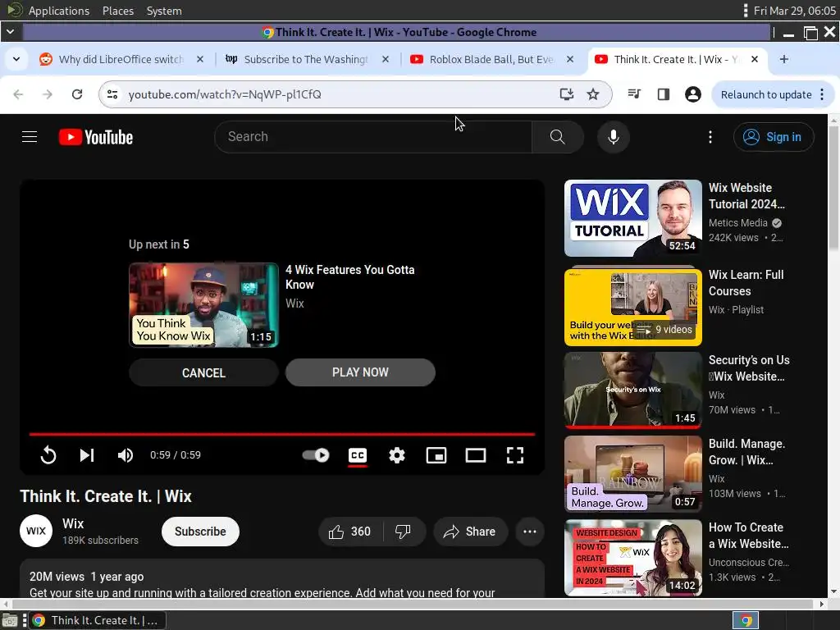Open Chrome media controls icon

tap(634, 94)
